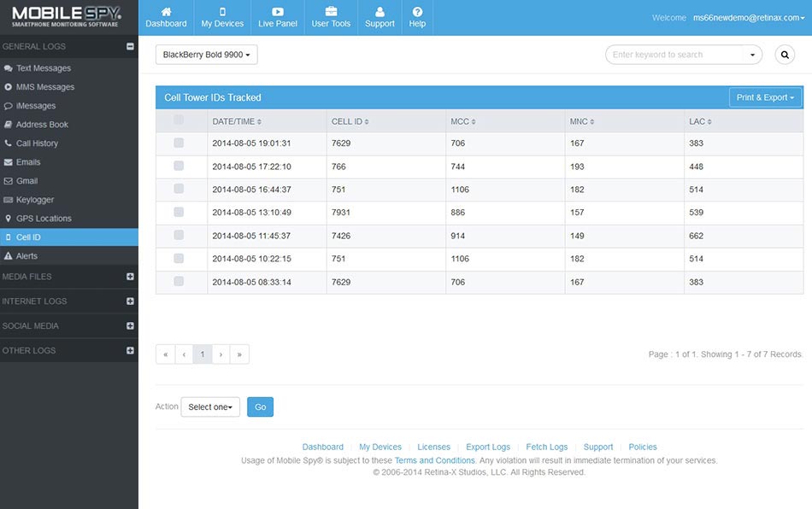812x509 pixels.
Task: Open Live Panel from top bar
Action: 278,17
